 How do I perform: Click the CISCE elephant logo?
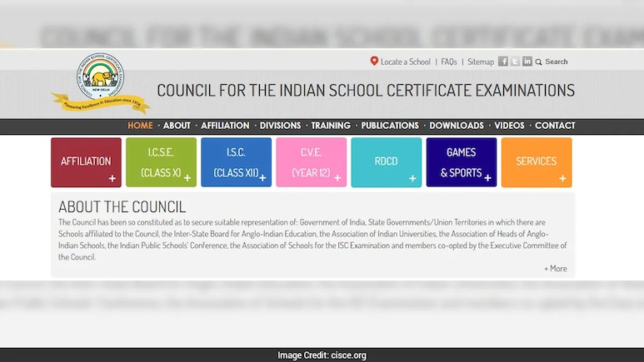[101, 77]
